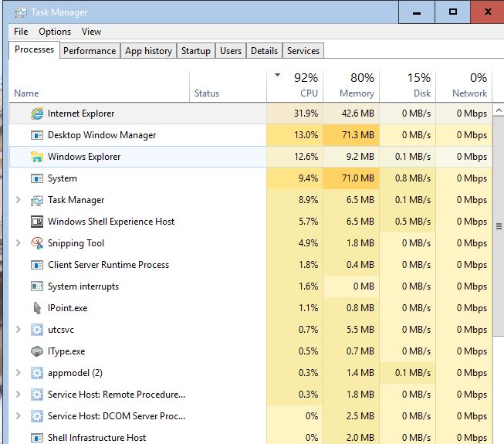
Task: Expand Service Host: DCOM Server Proc group
Action: (x=19, y=416)
